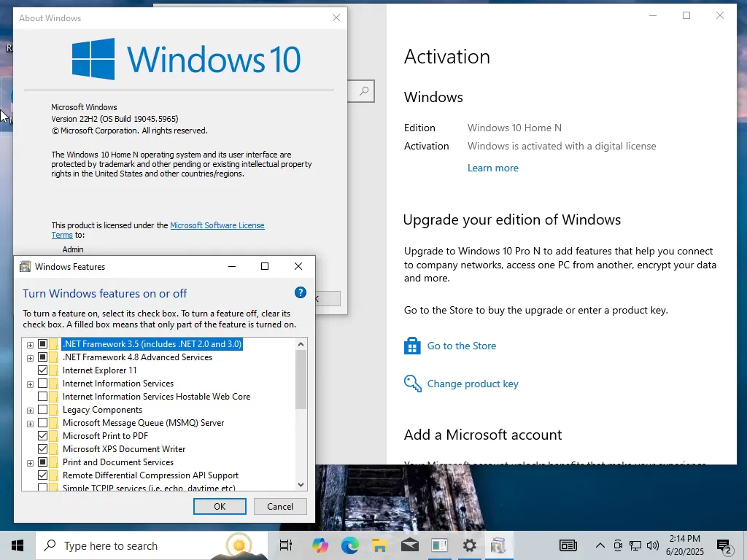The image size is (747, 560).
Task: Open the weather widget sun icon on taskbar
Action: tap(239, 545)
